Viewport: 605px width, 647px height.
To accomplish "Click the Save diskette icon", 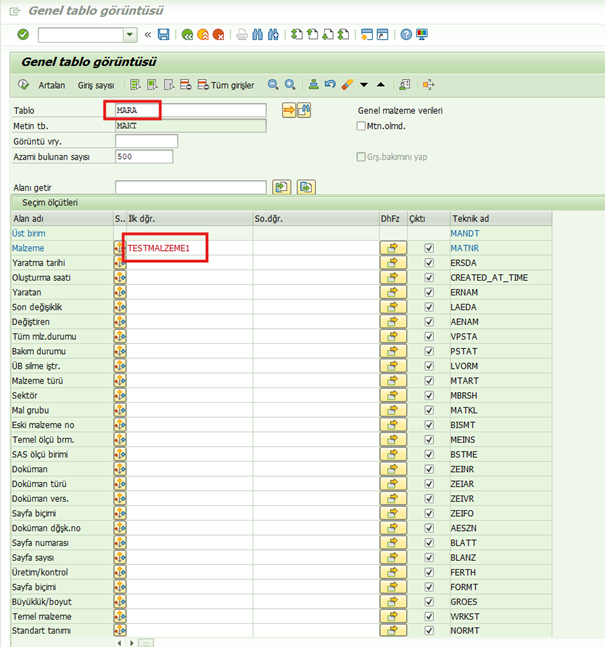I will (x=163, y=34).
